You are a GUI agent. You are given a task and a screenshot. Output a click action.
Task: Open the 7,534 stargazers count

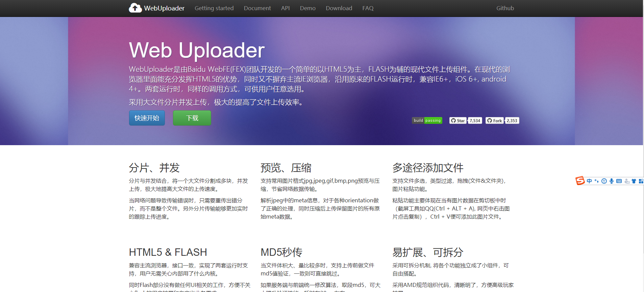(x=475, y=120)
